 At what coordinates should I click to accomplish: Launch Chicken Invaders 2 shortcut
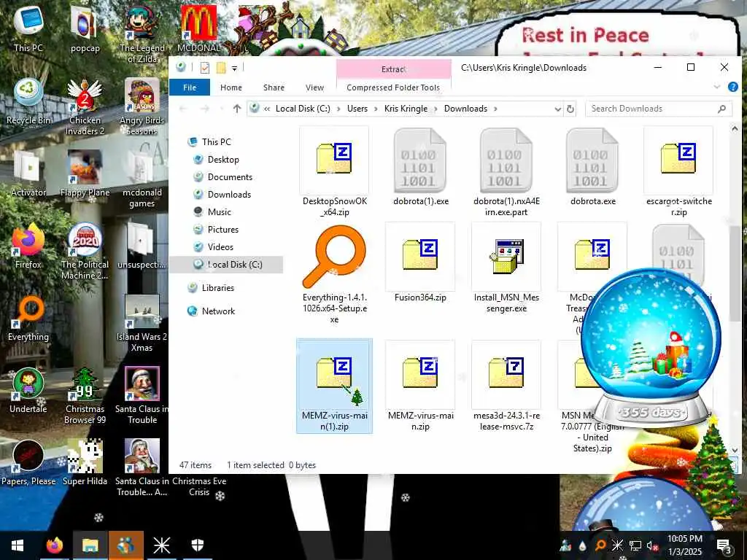coord(85,106)
